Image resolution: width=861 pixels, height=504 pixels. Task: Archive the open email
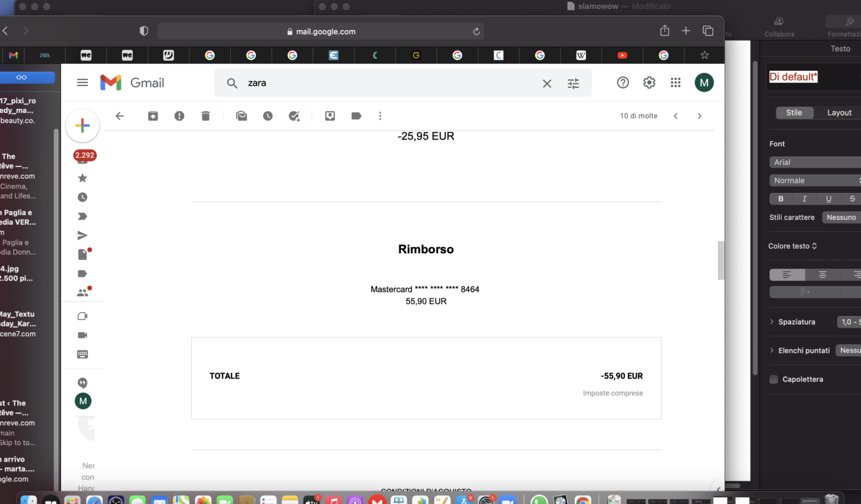coord(153,116)
